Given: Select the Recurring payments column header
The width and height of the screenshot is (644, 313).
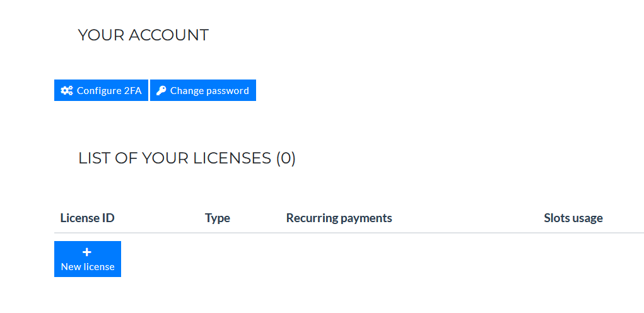Looking at the screenshot, I should [339, 218].
